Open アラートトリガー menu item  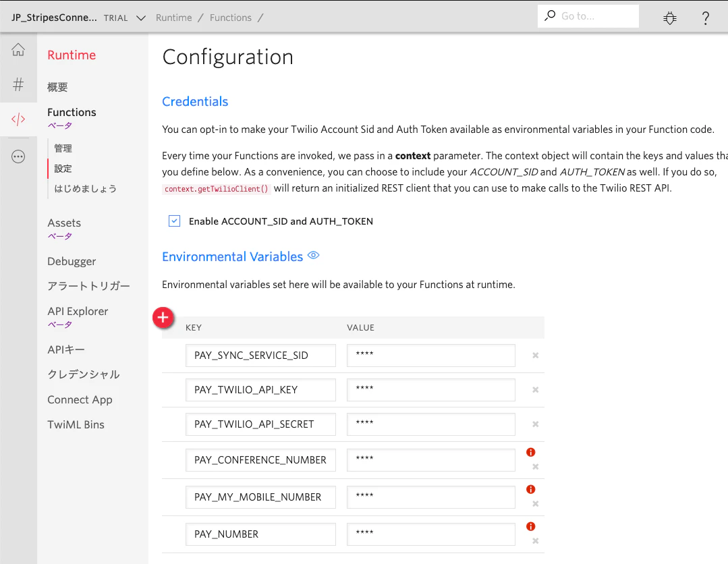[x=88, y=286]
